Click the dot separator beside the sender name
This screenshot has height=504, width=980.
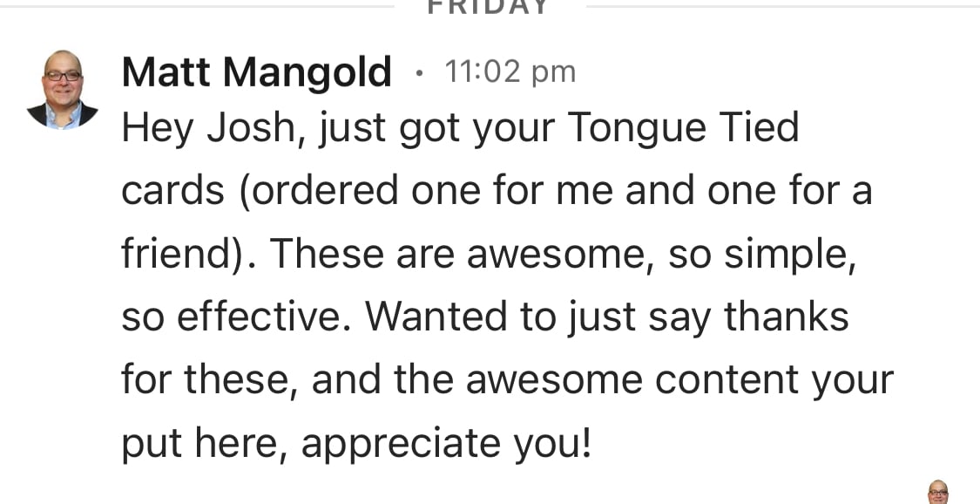419,74
